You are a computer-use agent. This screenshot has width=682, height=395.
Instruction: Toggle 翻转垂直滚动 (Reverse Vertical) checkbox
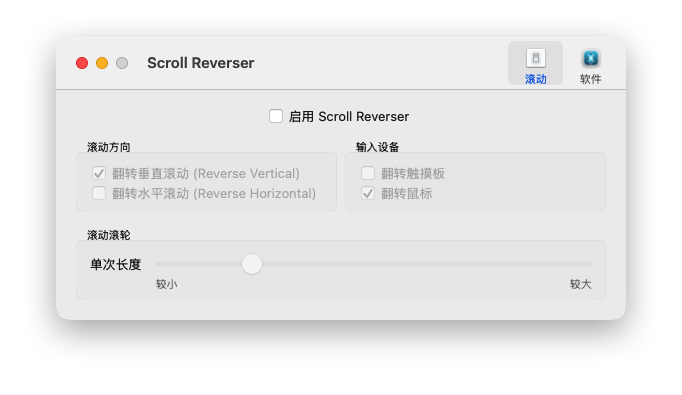[99, 173]
